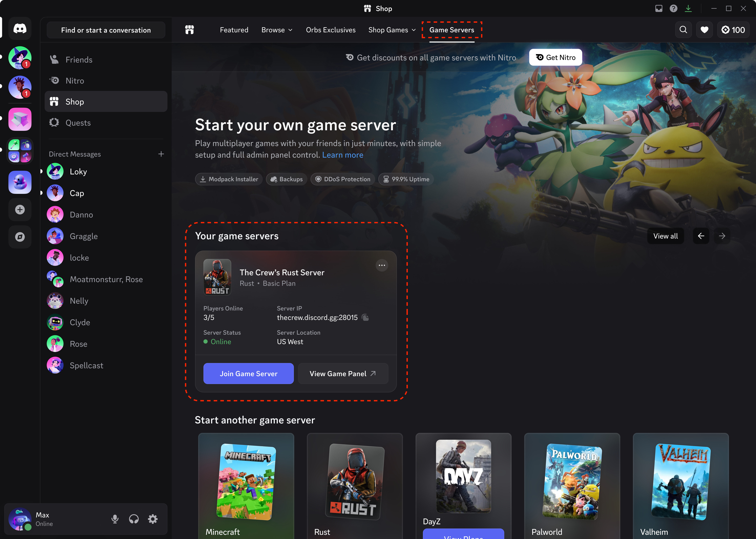Click the Backups feature chip
Viewport: 756px width, 539px height.
click(x=287, y=179)
